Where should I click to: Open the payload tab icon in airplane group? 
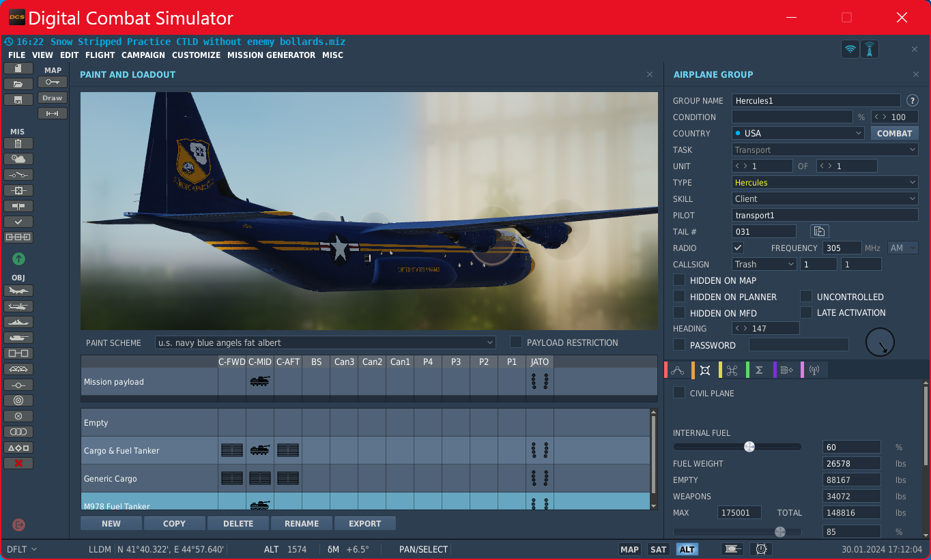[x=705, y=370]
